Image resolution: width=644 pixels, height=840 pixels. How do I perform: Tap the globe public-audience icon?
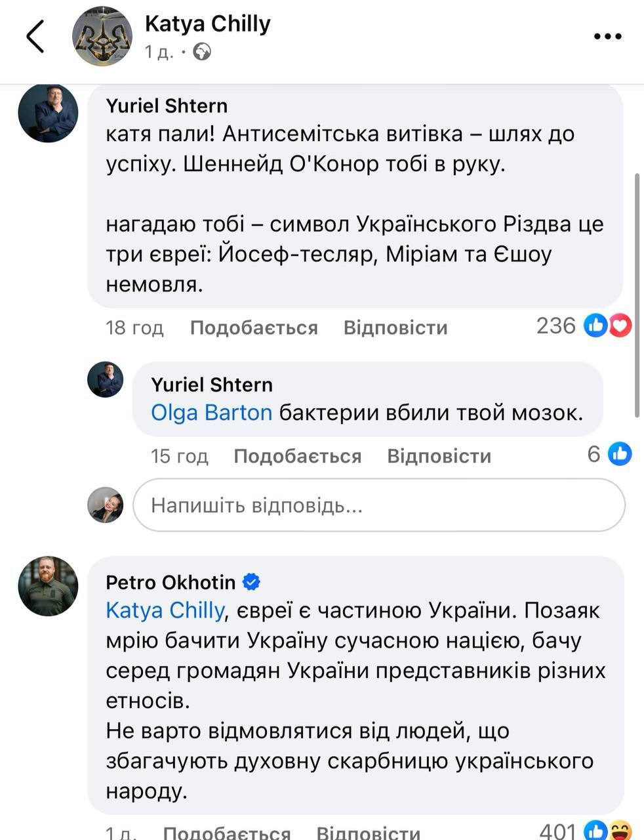(x=202, y=52)
